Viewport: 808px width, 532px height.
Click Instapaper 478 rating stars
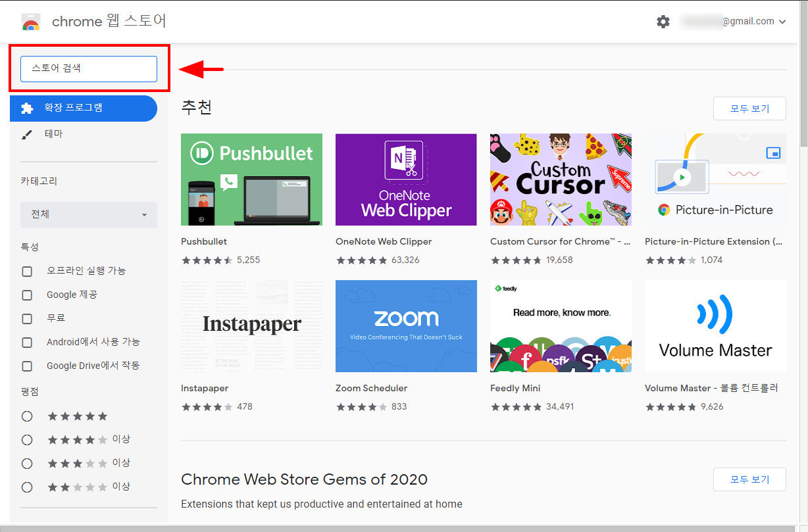pos(207,406)
